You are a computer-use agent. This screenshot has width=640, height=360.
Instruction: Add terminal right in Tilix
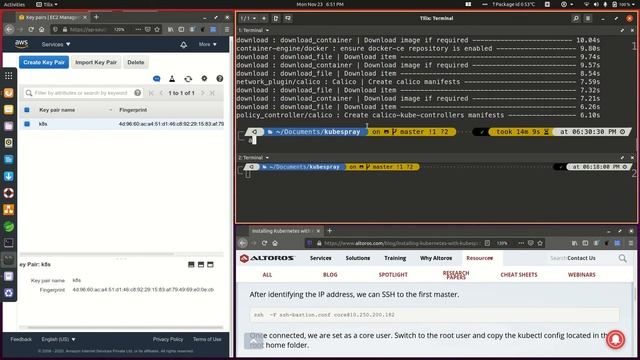(x=276, y=18)
